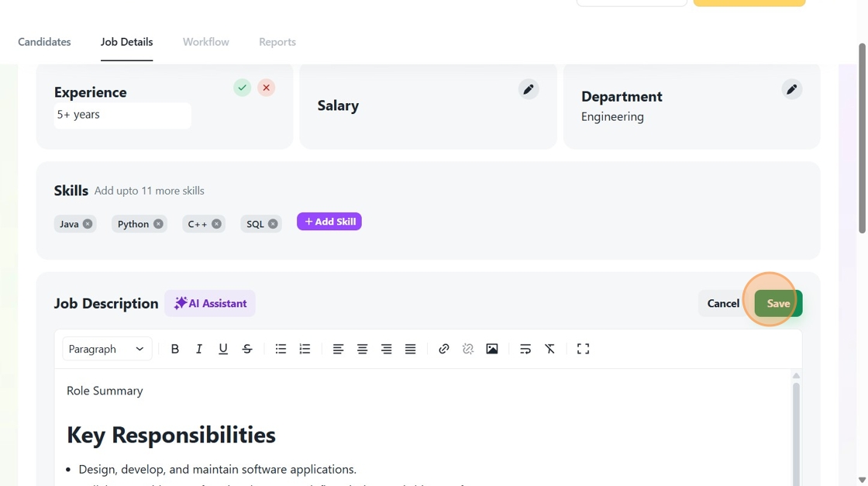The image size is (868, 486).
Task: Click the page vertical scrollbar
Action: pyautogui.click(x=862, y=139)
